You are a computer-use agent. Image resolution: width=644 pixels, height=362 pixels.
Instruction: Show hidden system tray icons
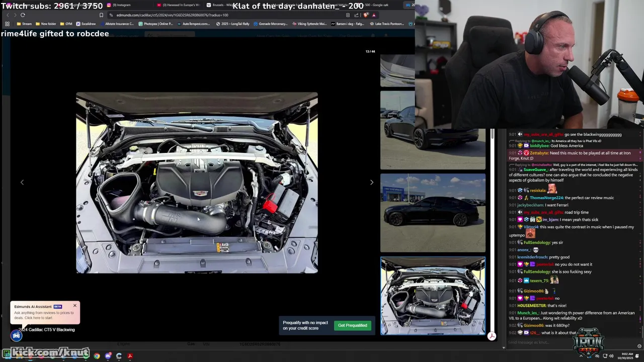[581, 356]
